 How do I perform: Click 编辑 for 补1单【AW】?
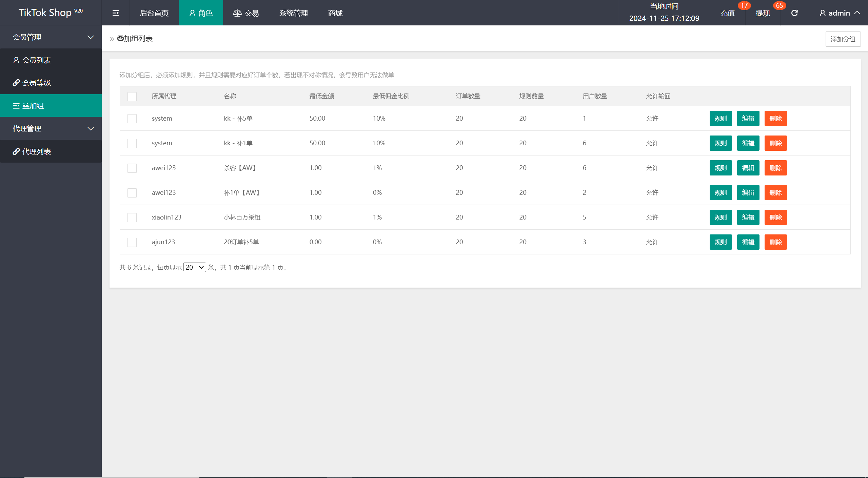point(748,192)
